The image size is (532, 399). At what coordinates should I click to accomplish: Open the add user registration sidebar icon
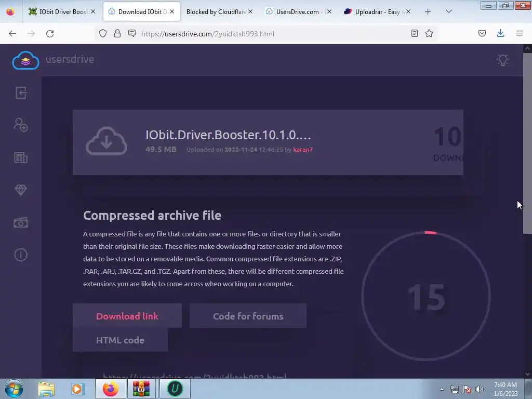21,125
